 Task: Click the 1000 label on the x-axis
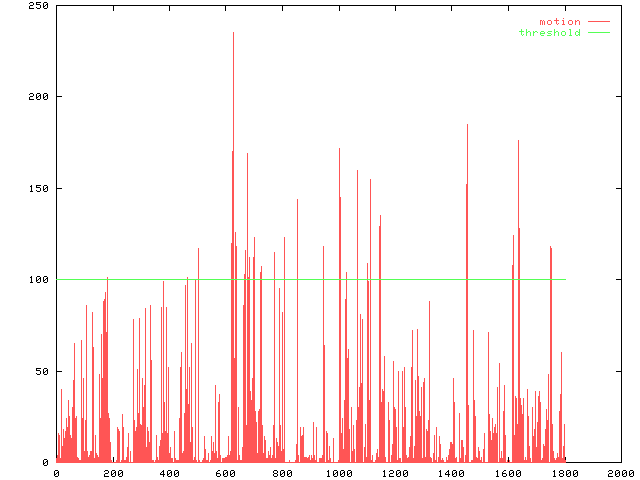[338, 473]
